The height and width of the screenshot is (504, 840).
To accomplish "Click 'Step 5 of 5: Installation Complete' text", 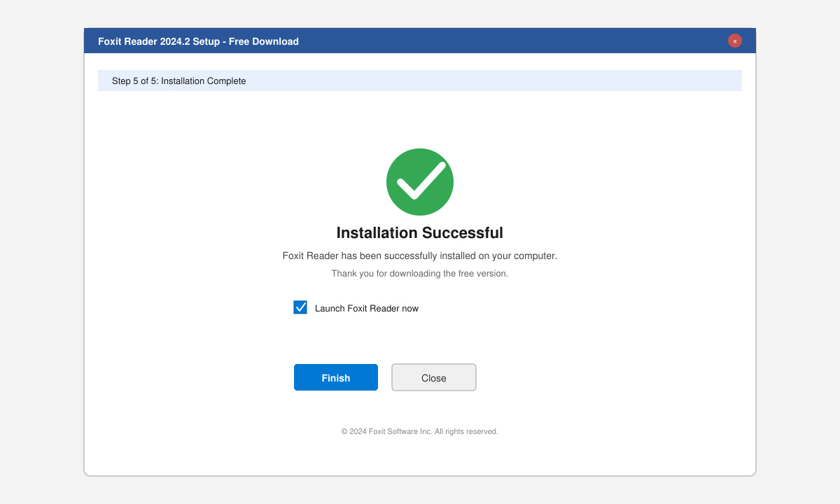I will pyautogui.click(x=179, y=81).
